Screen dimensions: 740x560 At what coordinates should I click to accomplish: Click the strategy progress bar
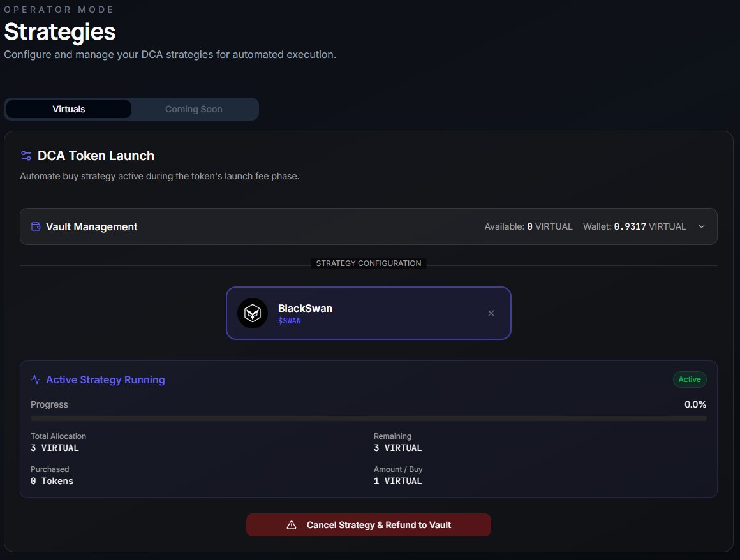pyautogui.click(x=369, y=418)
